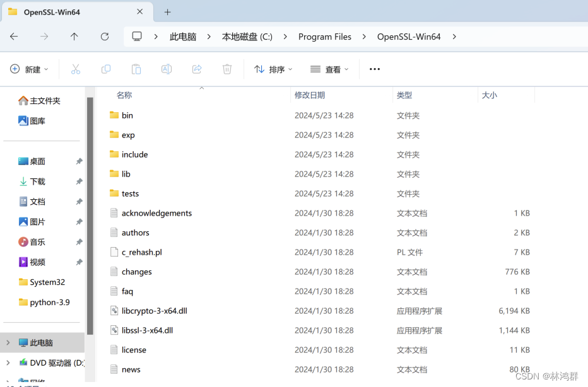Open the libcrypto-3-x64.dll file
The height and width of the screenshot is (387, 588).
point(154,310)
